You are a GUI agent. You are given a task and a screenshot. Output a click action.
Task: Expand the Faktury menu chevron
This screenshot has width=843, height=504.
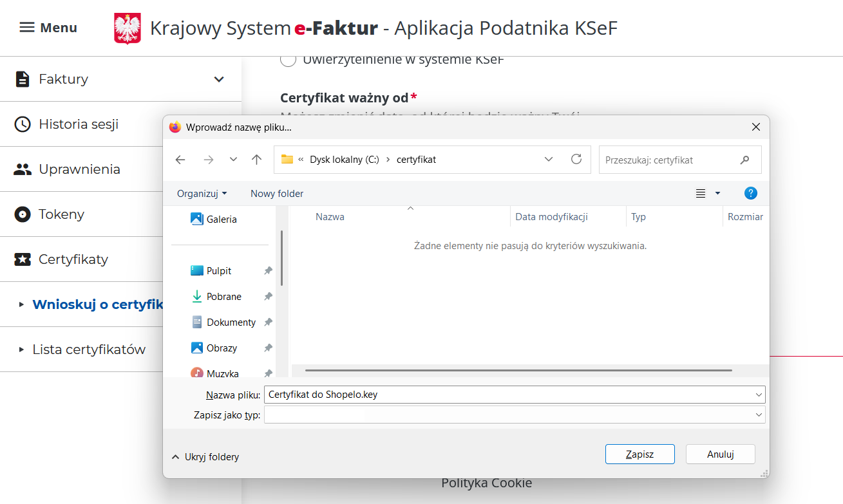[219, 79]
